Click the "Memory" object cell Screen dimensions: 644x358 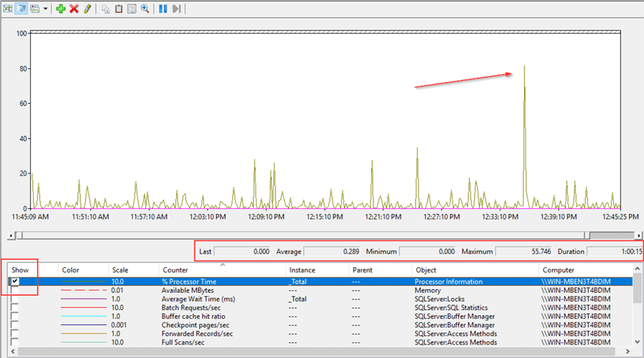[428, 290]
